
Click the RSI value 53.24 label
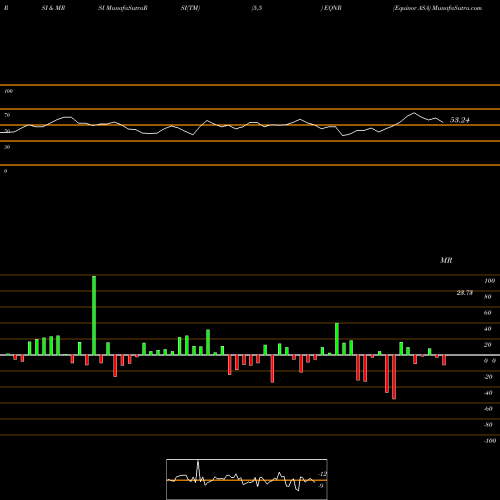coord(460,120)
